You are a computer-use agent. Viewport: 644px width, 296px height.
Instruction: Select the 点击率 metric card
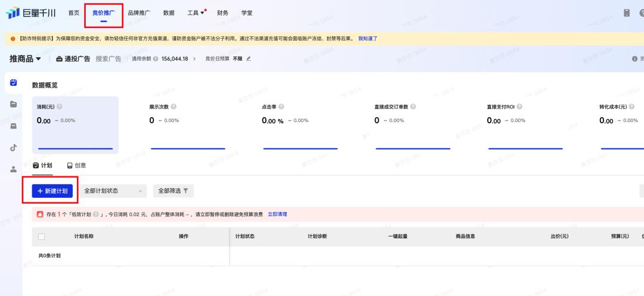coord(300,125)
